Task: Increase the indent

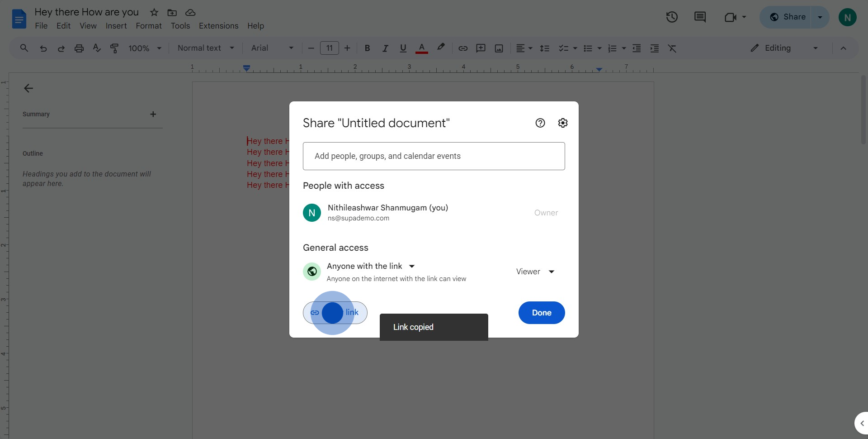Action: [x=654, y=48]
